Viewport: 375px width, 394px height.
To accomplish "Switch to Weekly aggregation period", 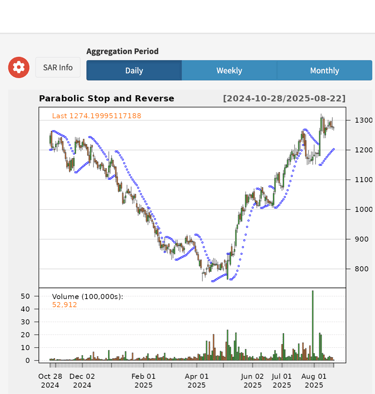I will pos(229,70).
